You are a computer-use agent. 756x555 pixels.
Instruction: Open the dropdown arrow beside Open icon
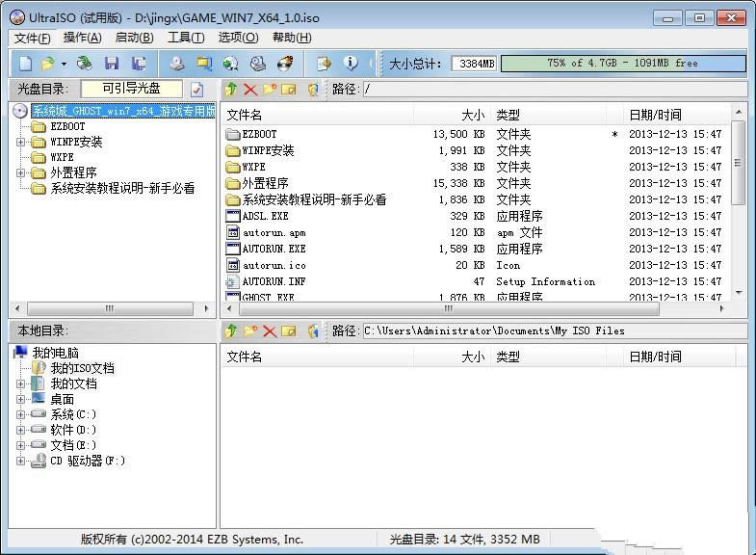tap(64, 64)
